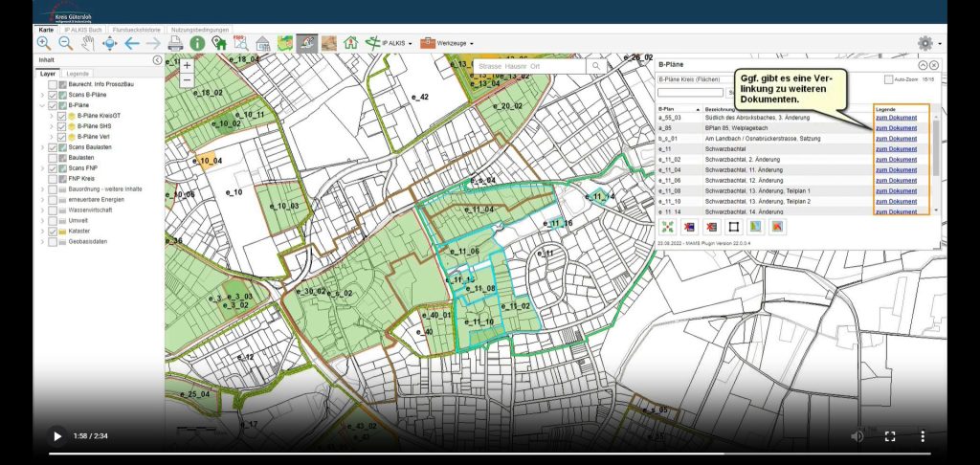980x465 pixels.
Task: Expand the Scans FNP tree node
Action: pos(42,168)
